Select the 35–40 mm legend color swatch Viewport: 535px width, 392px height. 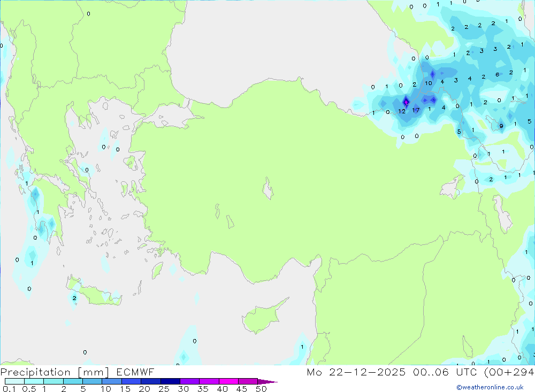click(x=209, y=381)
